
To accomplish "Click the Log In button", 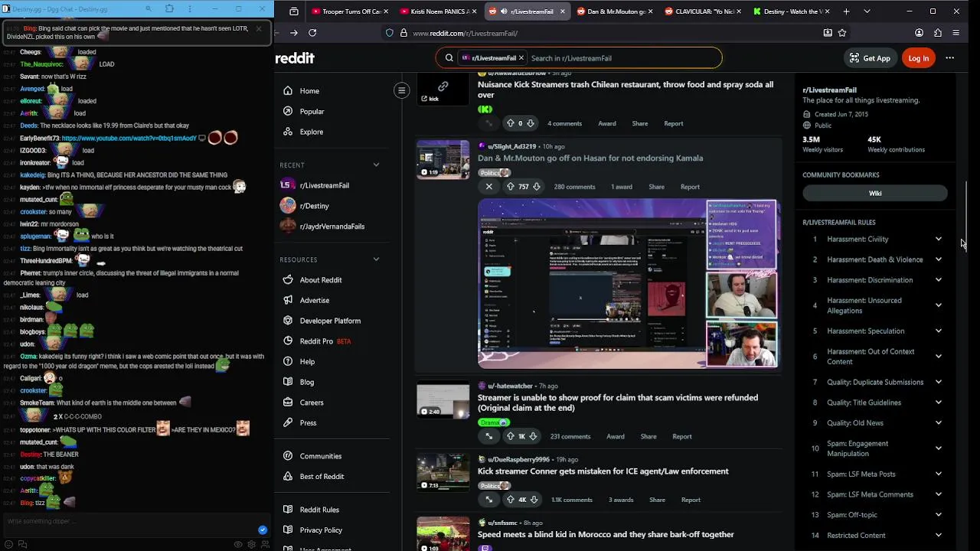I will pyautogui.click(x=918, y=58).
